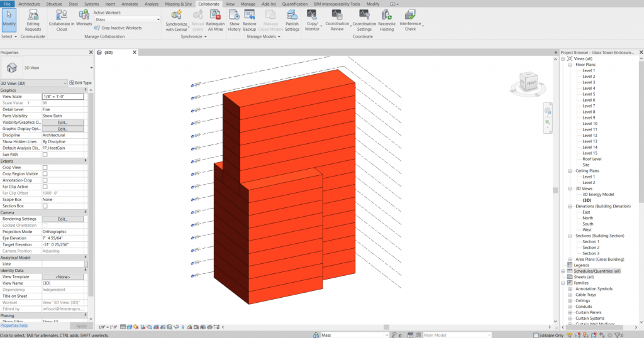Toggle Gray Inactive Worksets
Screen dimensions: 644x338
point(118,28)
